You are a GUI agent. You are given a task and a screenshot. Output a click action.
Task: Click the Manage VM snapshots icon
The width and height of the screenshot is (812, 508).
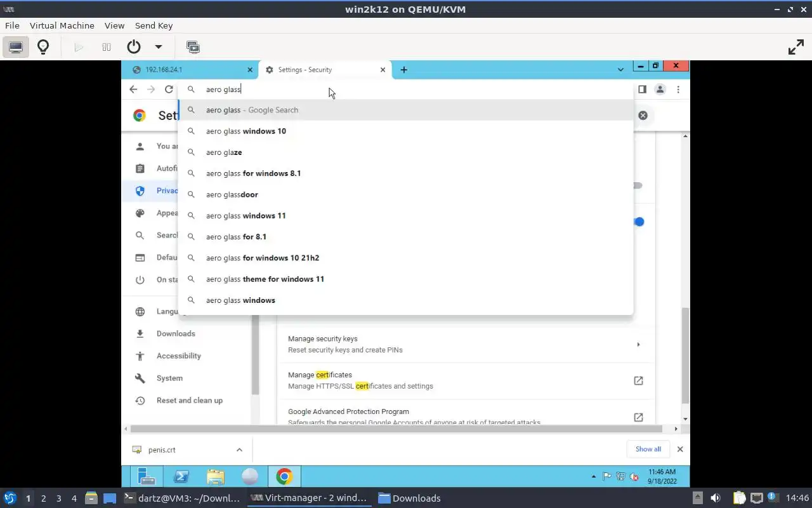[x=193, y=47]
